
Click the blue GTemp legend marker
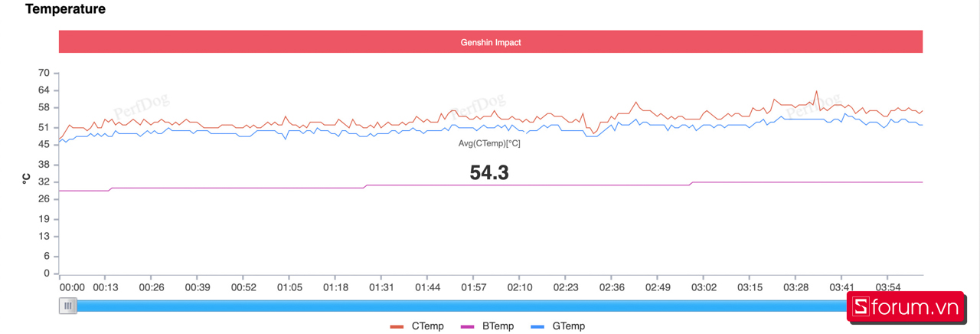[538, 326]
